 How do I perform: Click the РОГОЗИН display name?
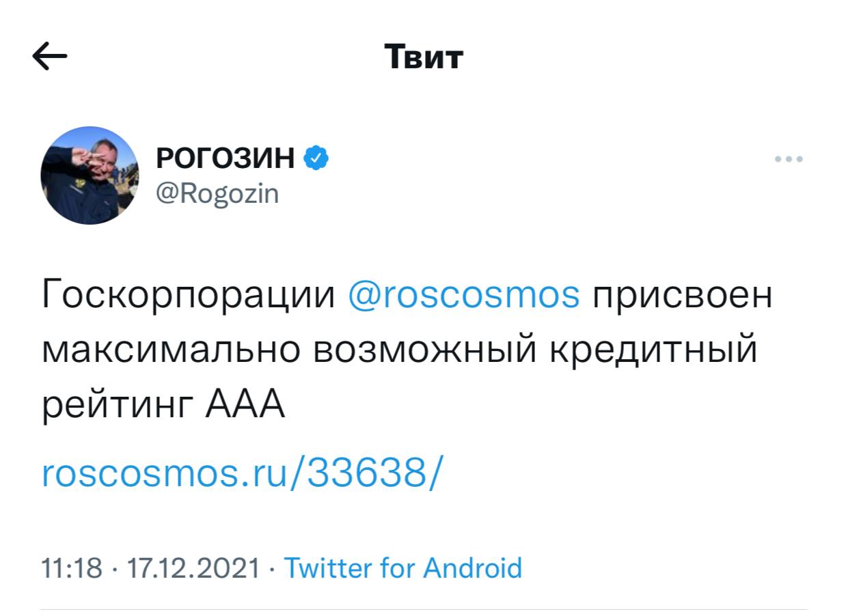(225, 158)
